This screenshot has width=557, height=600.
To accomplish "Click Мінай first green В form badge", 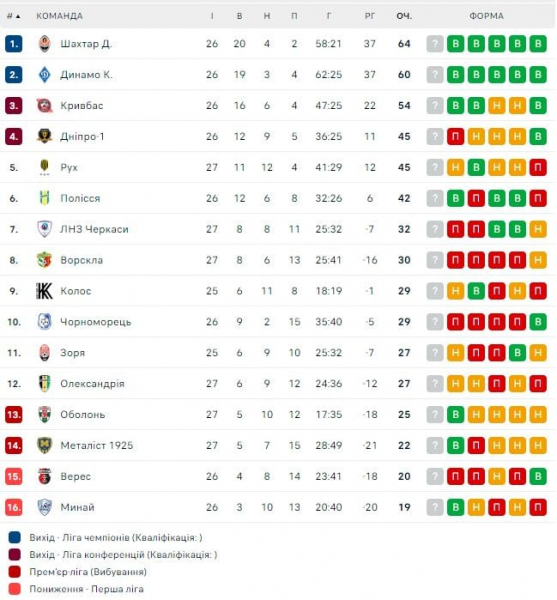I will (x=456, y=507).
